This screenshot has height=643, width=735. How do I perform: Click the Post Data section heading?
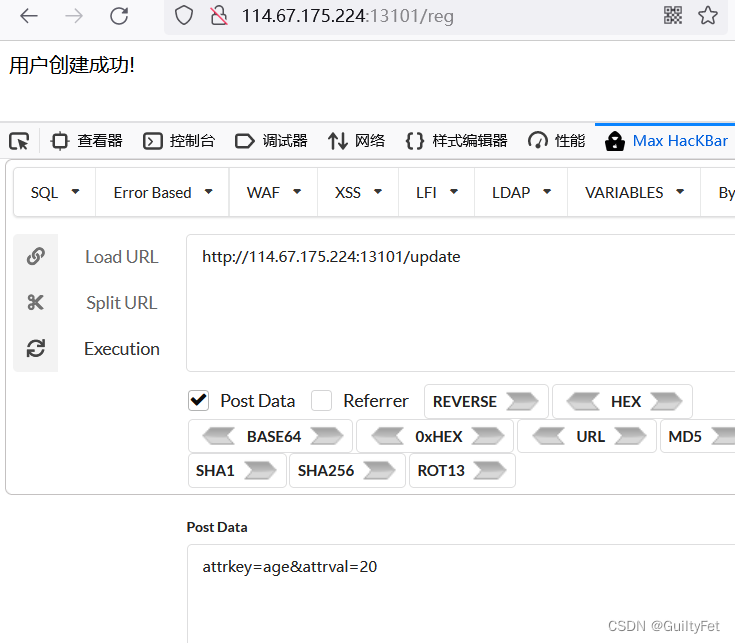click(x=217, y=527)
